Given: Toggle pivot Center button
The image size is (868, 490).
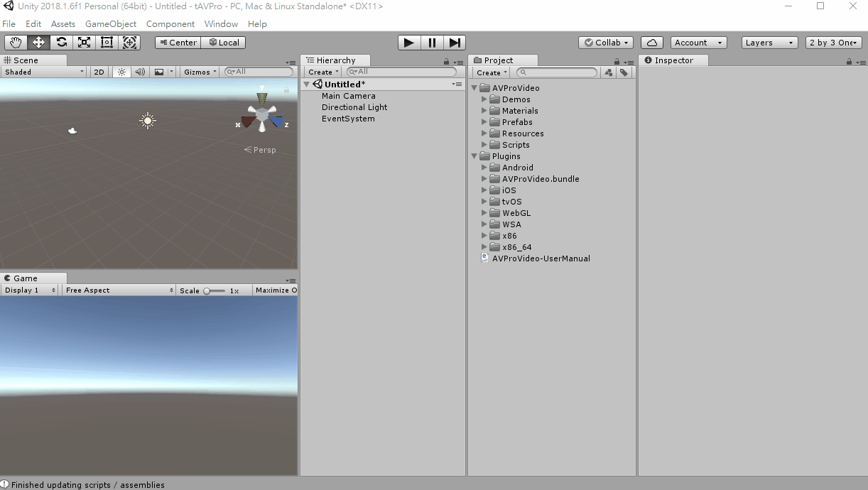Looking at the screenshot, I should point(178,43).
